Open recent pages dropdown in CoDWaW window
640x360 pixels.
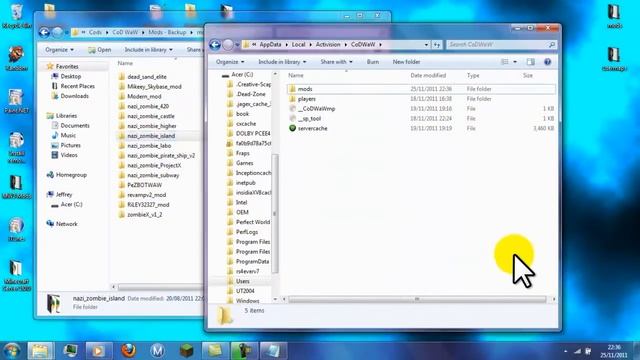click(237, 44)
